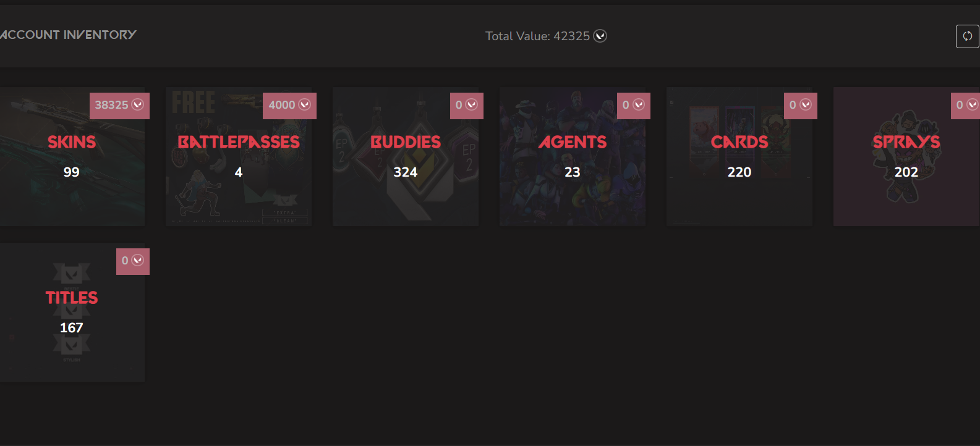Viewport: 980px width, 446px height.
Task: Click the Sprays value badge
Action: 965,106
